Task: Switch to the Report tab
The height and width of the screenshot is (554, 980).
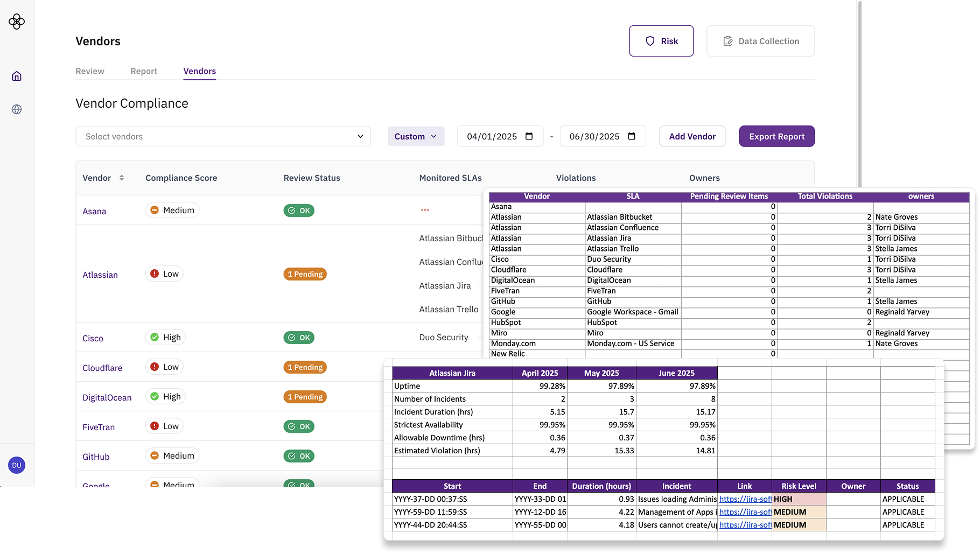Action: [144, 71]
